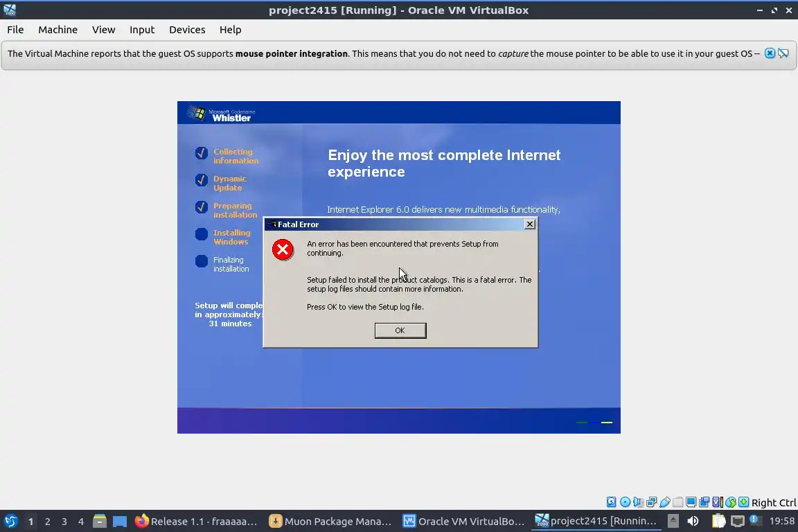This screenshot has width=798, height=532.
Task: Open the Input menu
Action: pos(142,30)
